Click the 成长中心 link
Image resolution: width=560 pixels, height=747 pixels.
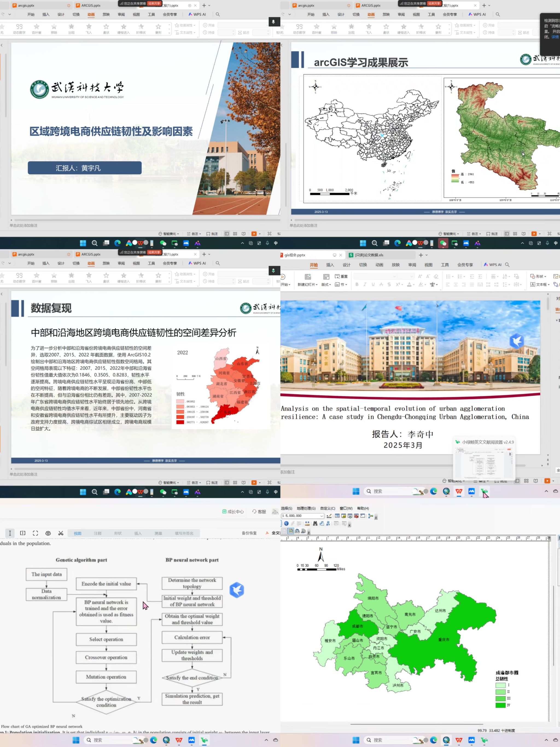pyautogui.click(x=233, y=512)
